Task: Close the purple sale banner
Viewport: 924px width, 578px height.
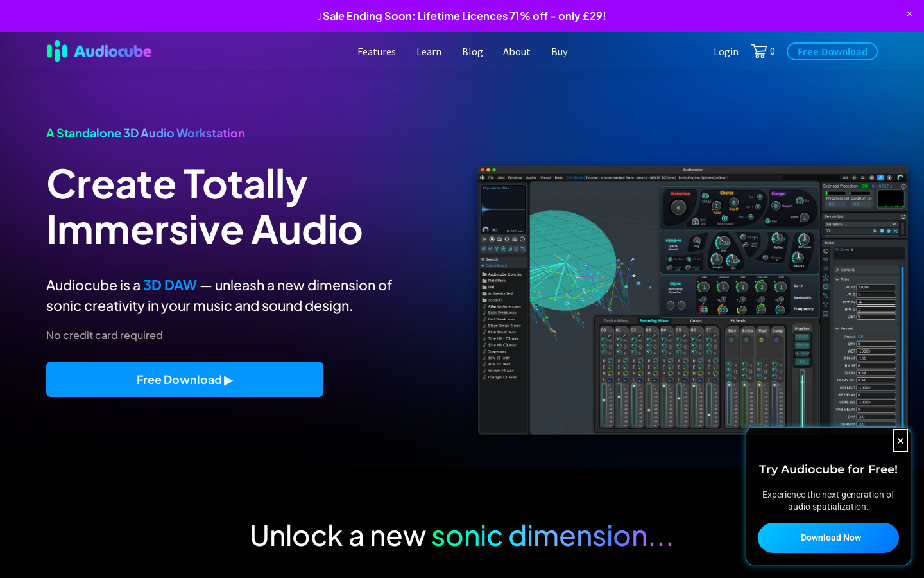Action: click(x=909, y=13)
